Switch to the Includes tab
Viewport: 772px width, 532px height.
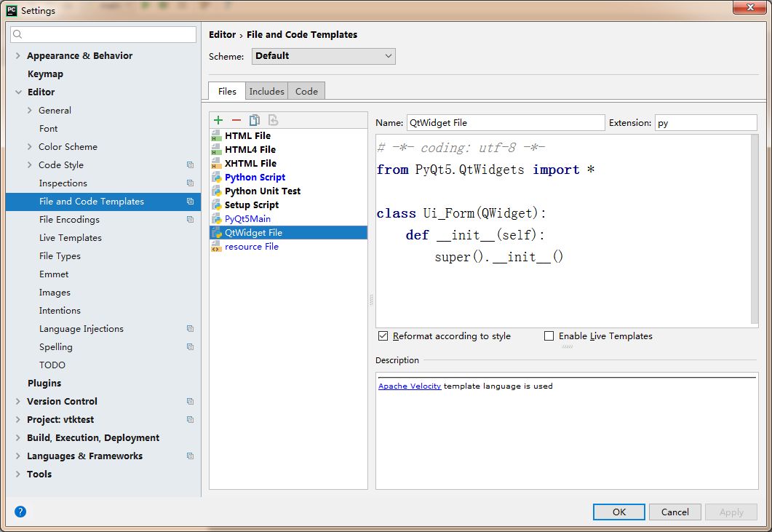click(x=266, y=91)
